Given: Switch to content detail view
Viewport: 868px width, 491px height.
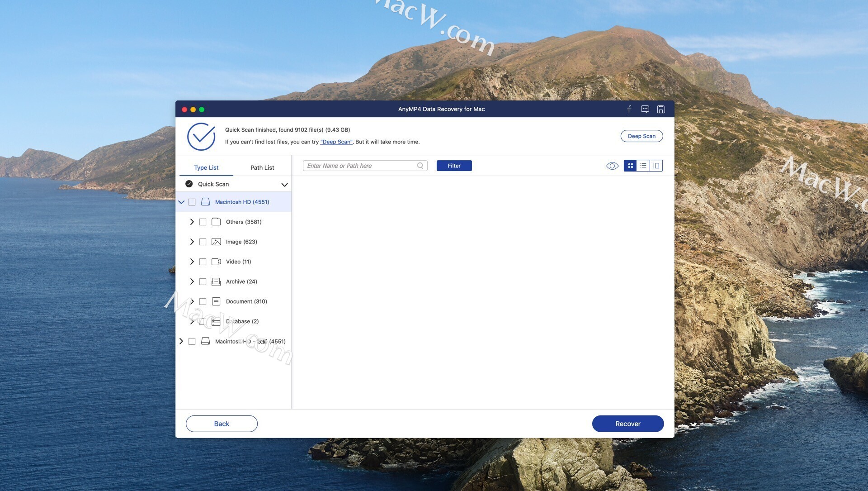Looking at the screenshot, I should click(656, 166).
